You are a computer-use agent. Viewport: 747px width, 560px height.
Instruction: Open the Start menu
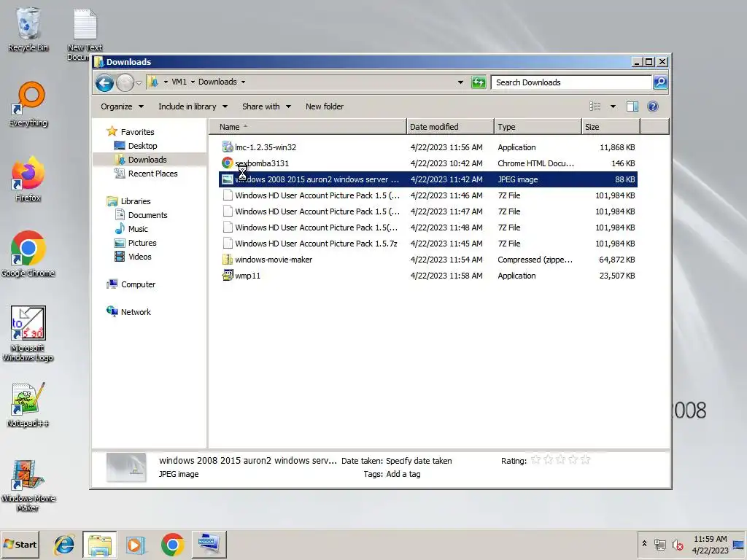(20, 544)
